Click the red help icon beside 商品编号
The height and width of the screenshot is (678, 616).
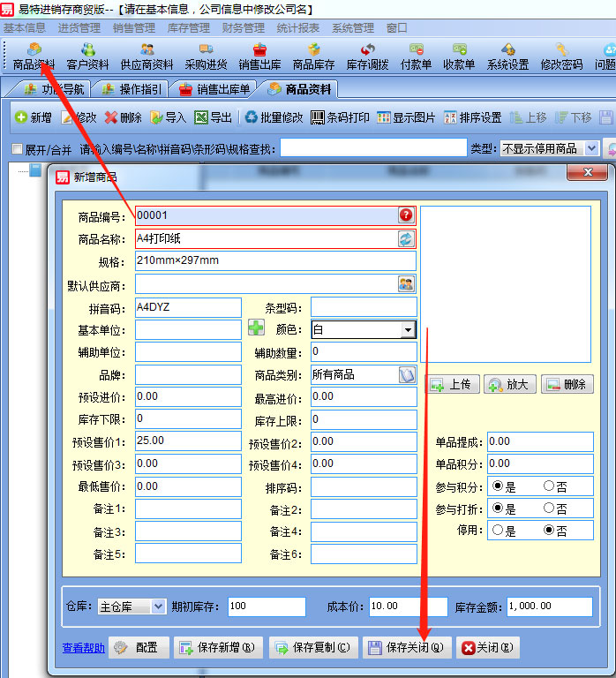click(x=406, y=215)
